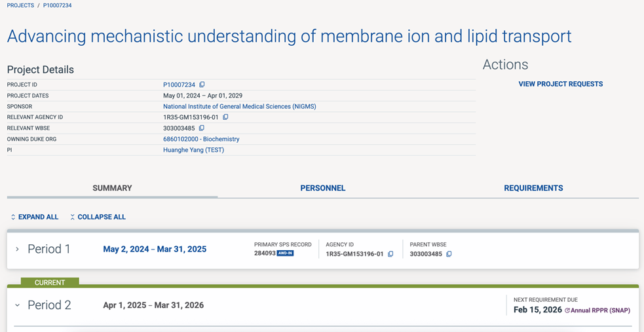The image size is (644, 332).
Task: Copy Period 1 Agency ID
Action: pos(390,254)
